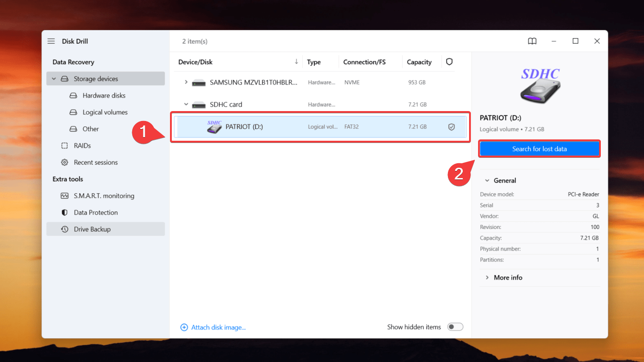Collapse the Storage devices tree chevron
This screenshot has height=362, width=644.
pyautogui.click(x=54, y=79)
